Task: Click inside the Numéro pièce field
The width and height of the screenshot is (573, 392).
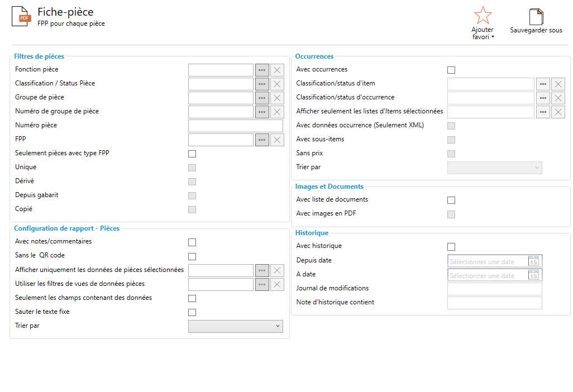Action: tap(236, 126)
